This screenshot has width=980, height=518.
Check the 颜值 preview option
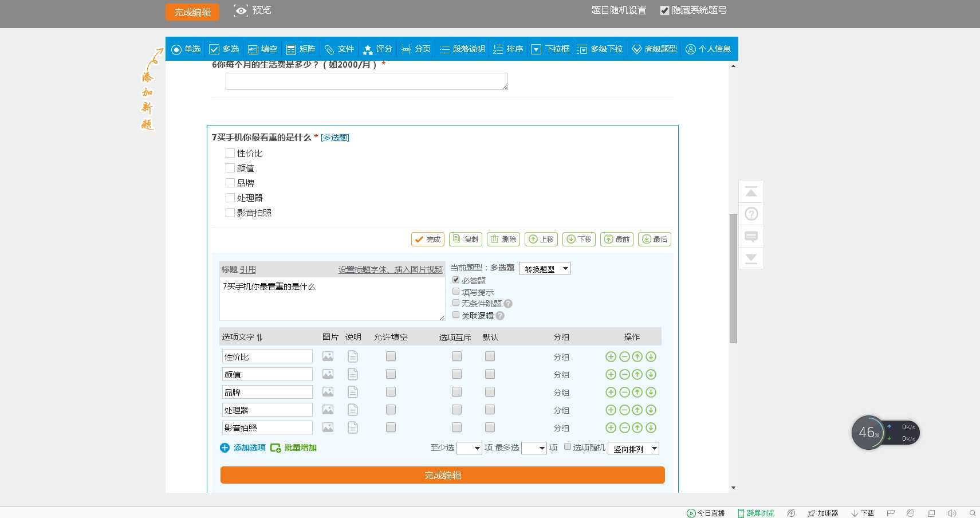click(x=230, y=168)
